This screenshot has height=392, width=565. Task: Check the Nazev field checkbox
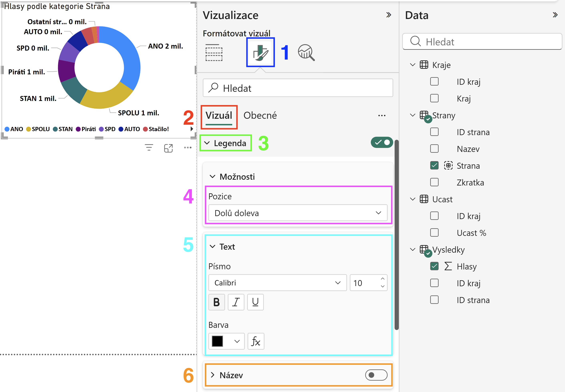coord(434,149)
